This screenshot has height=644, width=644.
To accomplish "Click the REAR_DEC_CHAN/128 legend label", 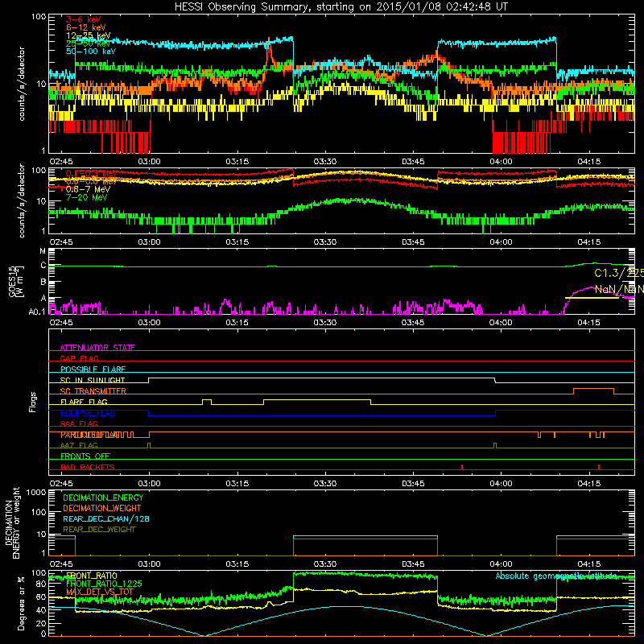I will coord(106,518).
